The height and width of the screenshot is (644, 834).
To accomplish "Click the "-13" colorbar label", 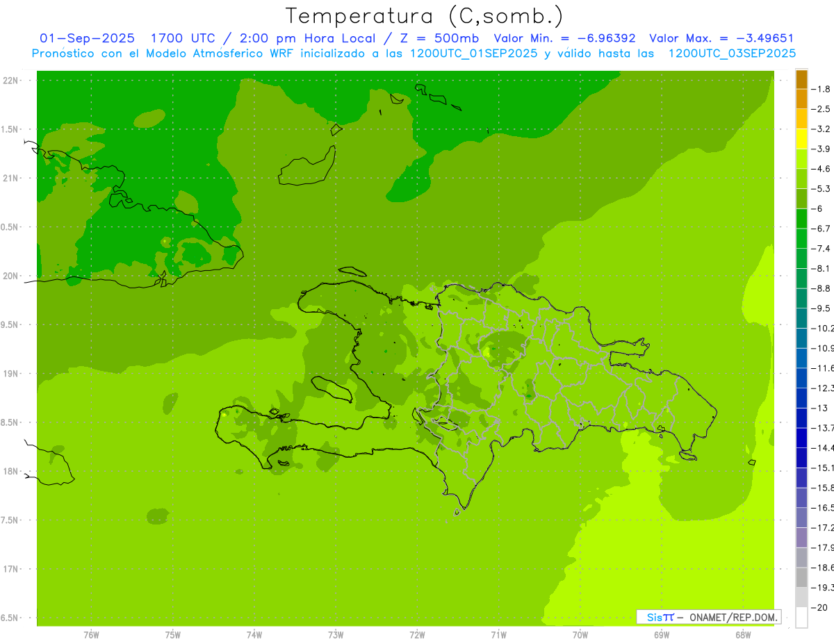I will [820, 408].
